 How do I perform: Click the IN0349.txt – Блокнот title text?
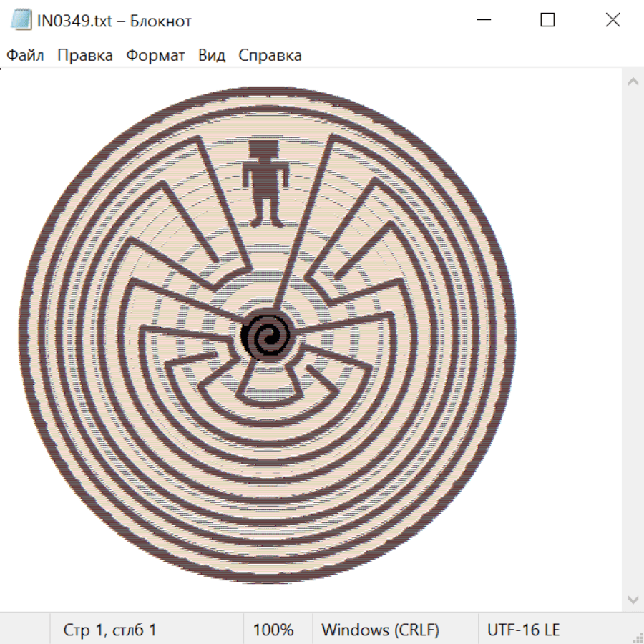tap(114, 21)
